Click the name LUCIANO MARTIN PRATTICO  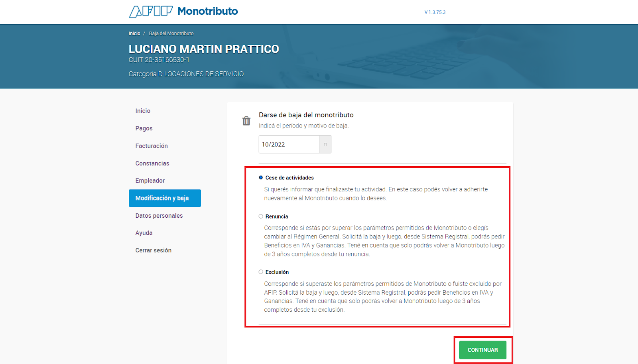(204, 49)
